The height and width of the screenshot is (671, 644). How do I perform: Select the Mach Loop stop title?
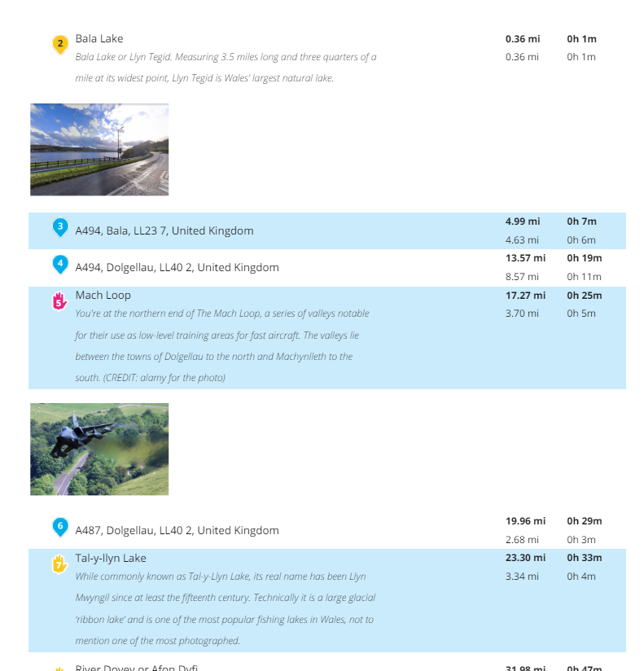[x=103, y=295]
